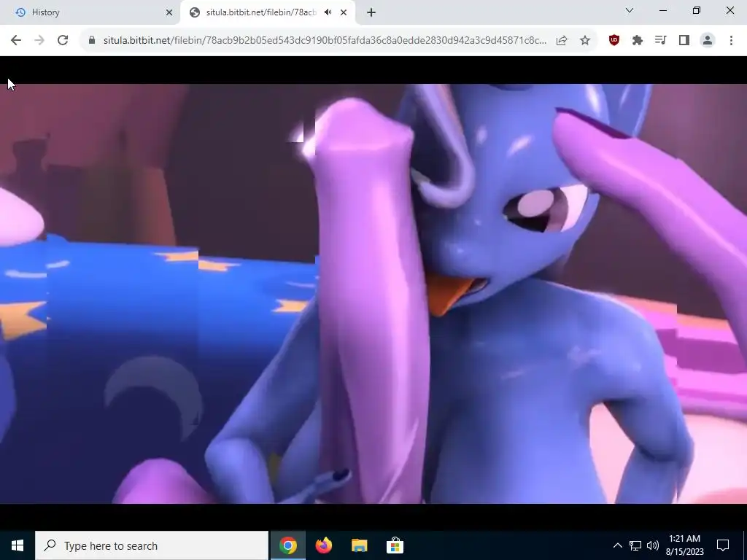Open the Chrome three-dot menu
747x560 pixels.
point(731,41)
